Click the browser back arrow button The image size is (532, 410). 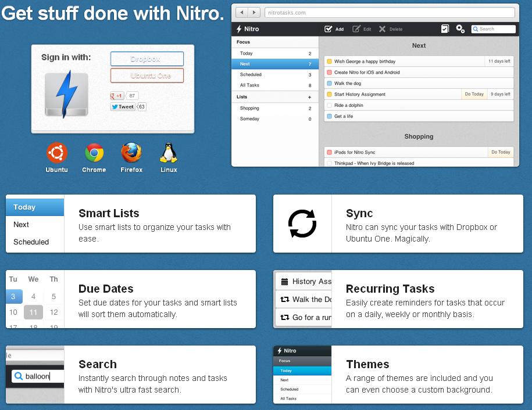(241, 12)
